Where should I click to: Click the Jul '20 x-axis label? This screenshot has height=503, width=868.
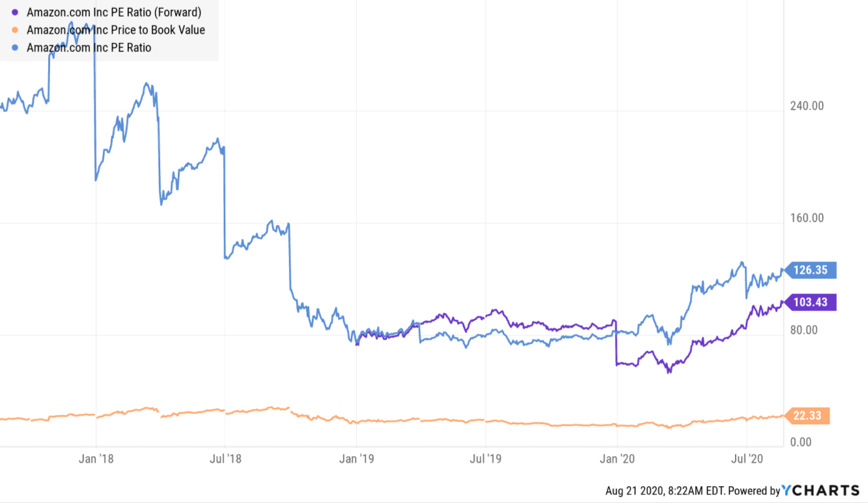[x=746, y=459]
